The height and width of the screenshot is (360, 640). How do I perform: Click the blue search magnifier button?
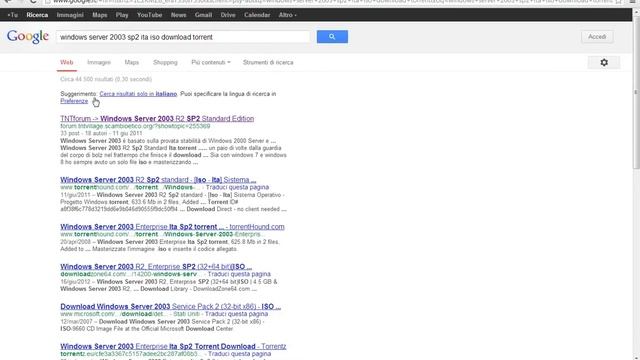(x=332, y=37)
